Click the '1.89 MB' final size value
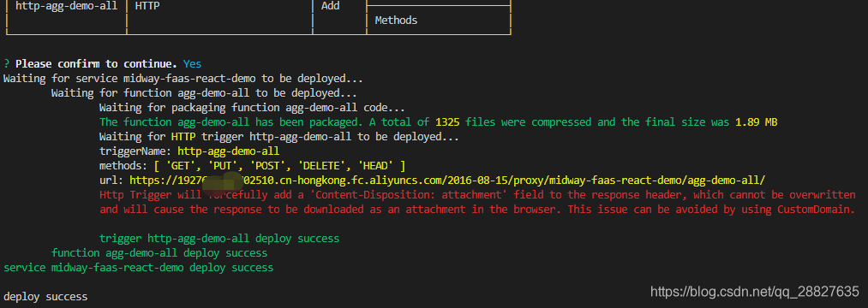Image resolution: width=868 pixels, height=308 pixels. 756,121
